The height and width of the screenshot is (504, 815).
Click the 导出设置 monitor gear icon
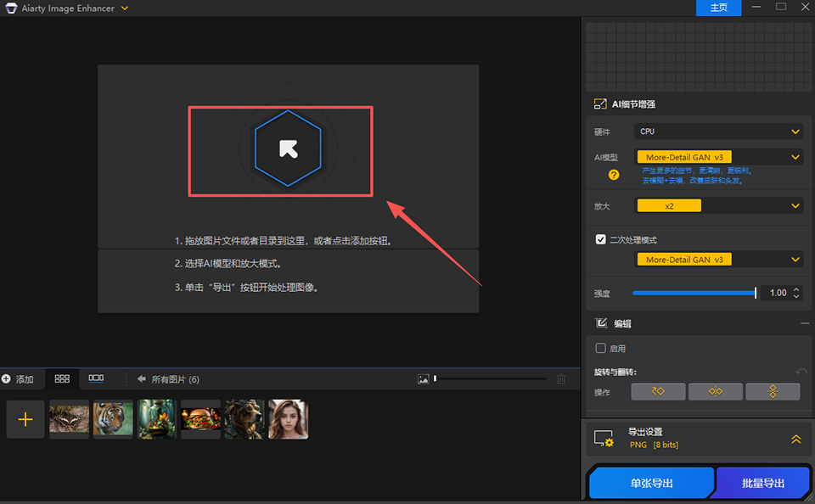coord(604,439)
